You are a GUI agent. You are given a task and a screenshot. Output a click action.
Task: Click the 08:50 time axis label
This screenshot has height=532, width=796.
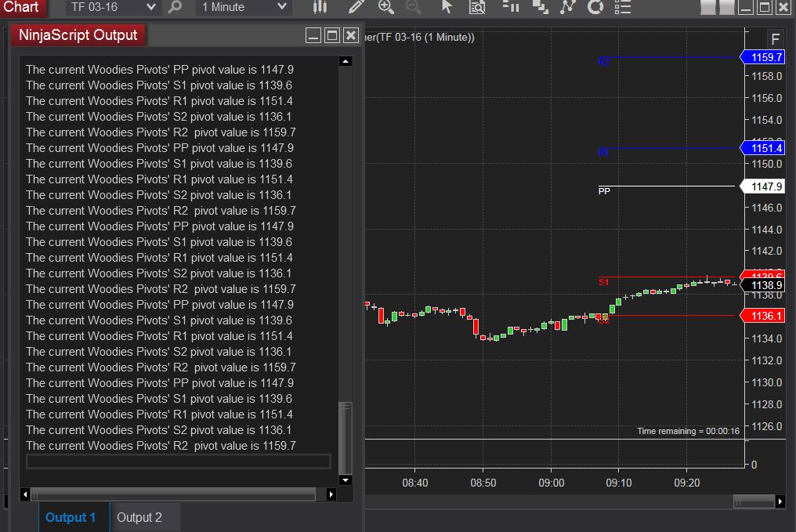[483, 483]
